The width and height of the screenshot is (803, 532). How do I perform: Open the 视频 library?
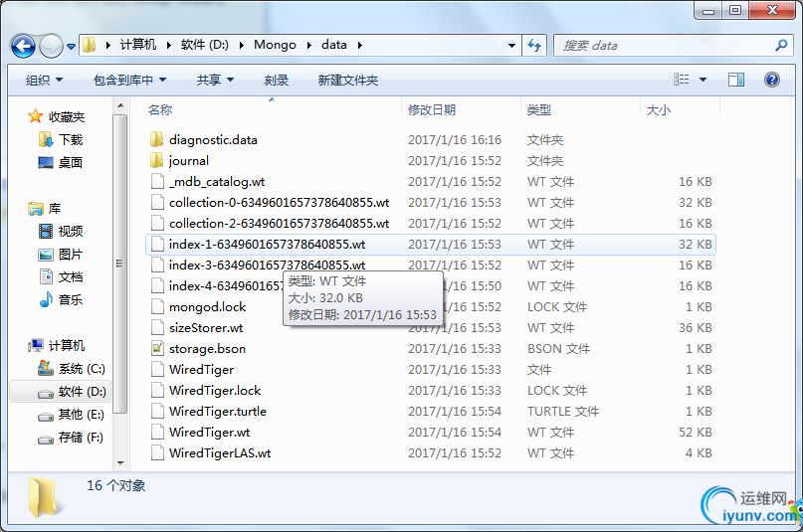71,232
